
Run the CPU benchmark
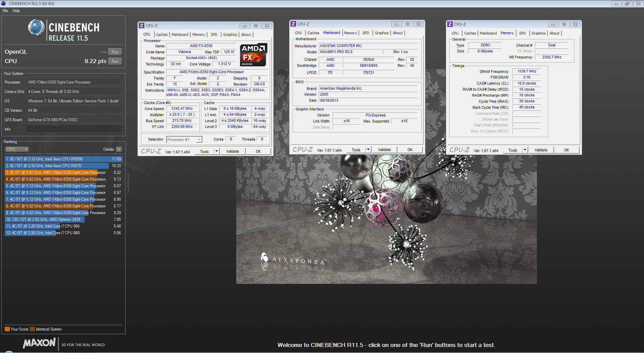(115, 61)
